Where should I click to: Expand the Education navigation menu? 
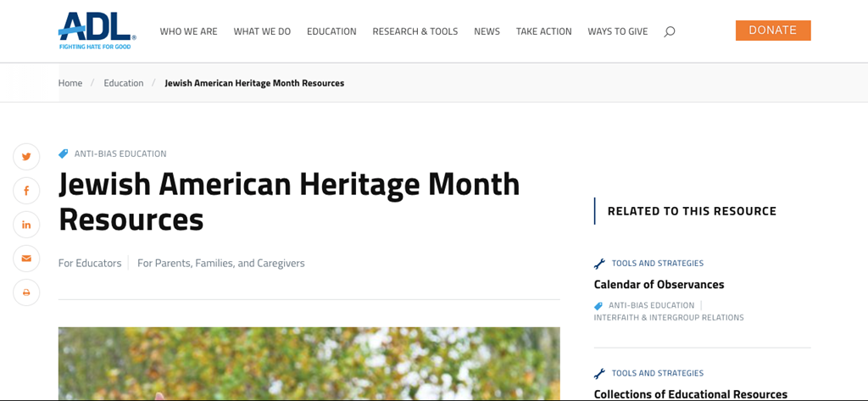tap(331, 31)
